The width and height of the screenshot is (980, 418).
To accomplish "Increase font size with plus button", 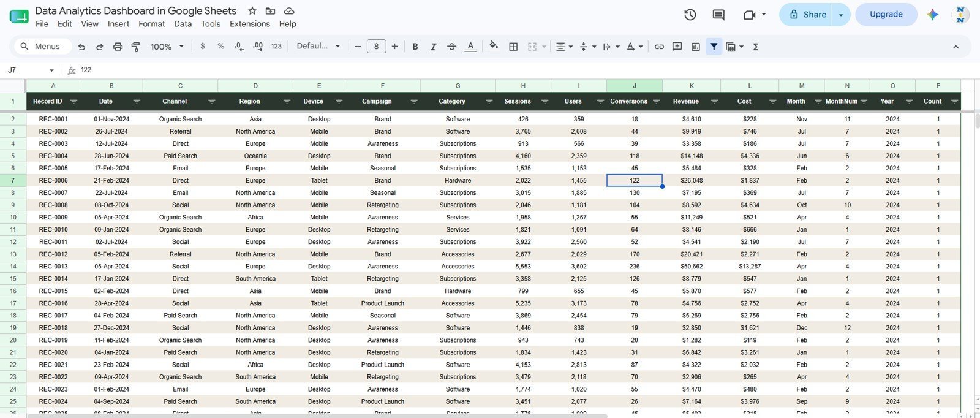I will 394,47.
